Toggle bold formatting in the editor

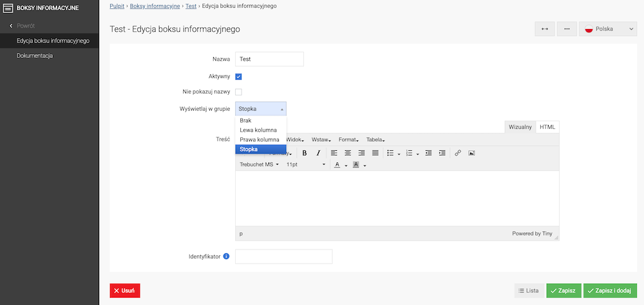(x=304, y=153)
